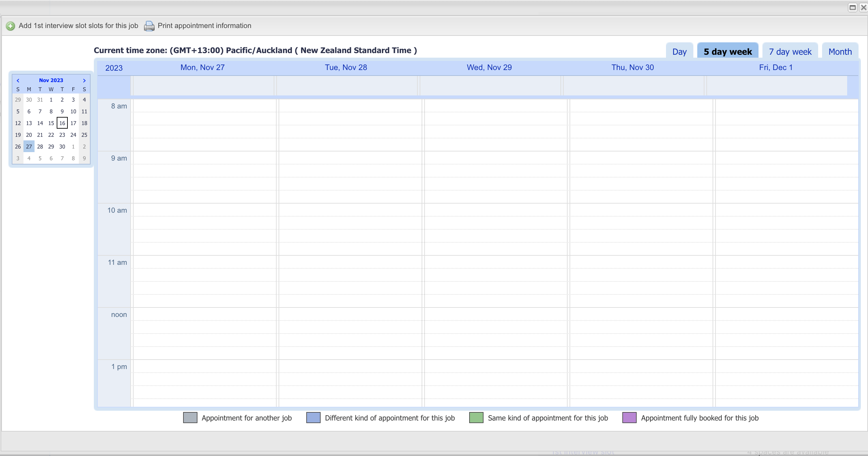Click the 10 am slot on Wed, Nov 29
The image size is (868, 456).
[495, 210]
